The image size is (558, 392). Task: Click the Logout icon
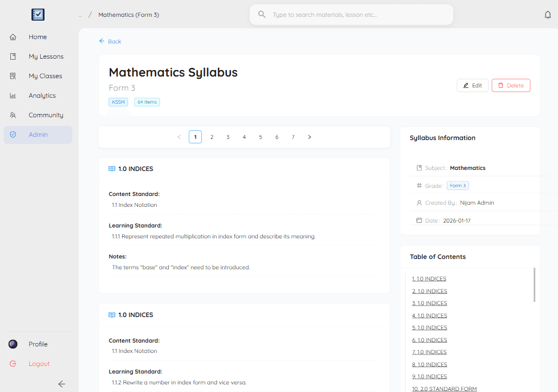[12, 363]
